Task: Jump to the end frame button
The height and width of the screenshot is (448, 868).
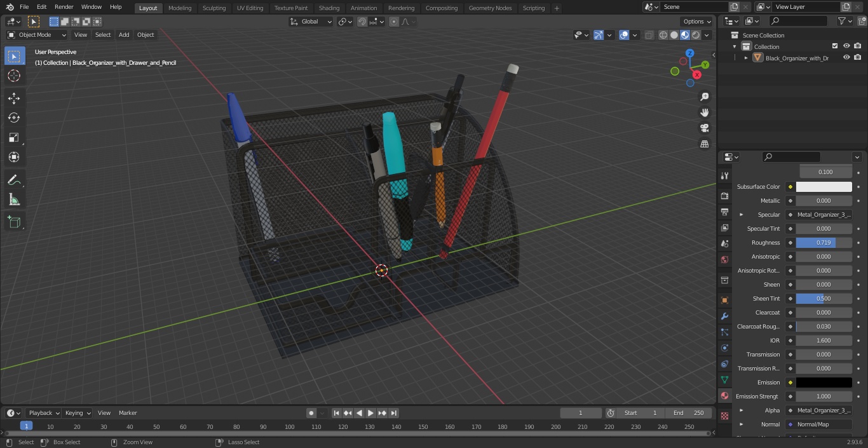Action: (394, 413)
